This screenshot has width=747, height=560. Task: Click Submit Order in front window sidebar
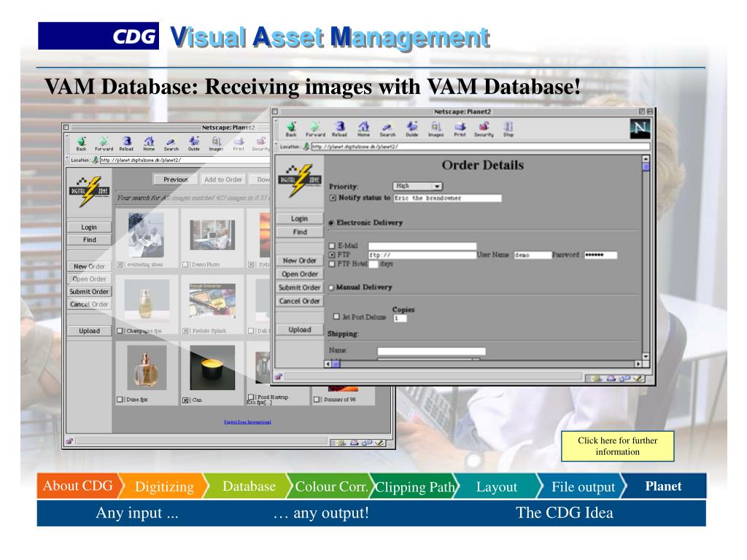click(x=300, y=287)
